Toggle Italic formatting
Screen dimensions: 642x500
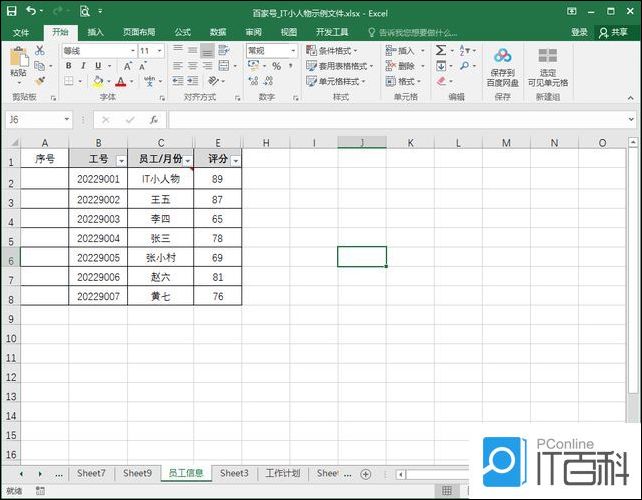[84, 66]
